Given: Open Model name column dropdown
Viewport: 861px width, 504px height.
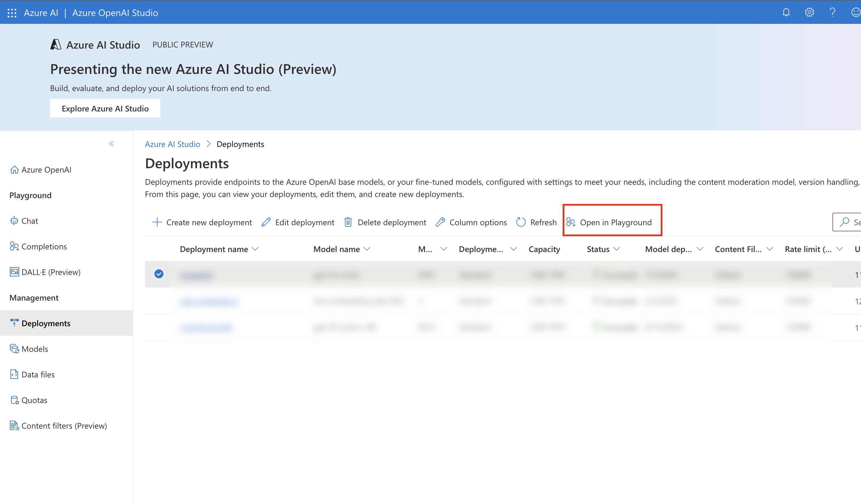Looking at the screenshot, I should [x=367, y=249].
